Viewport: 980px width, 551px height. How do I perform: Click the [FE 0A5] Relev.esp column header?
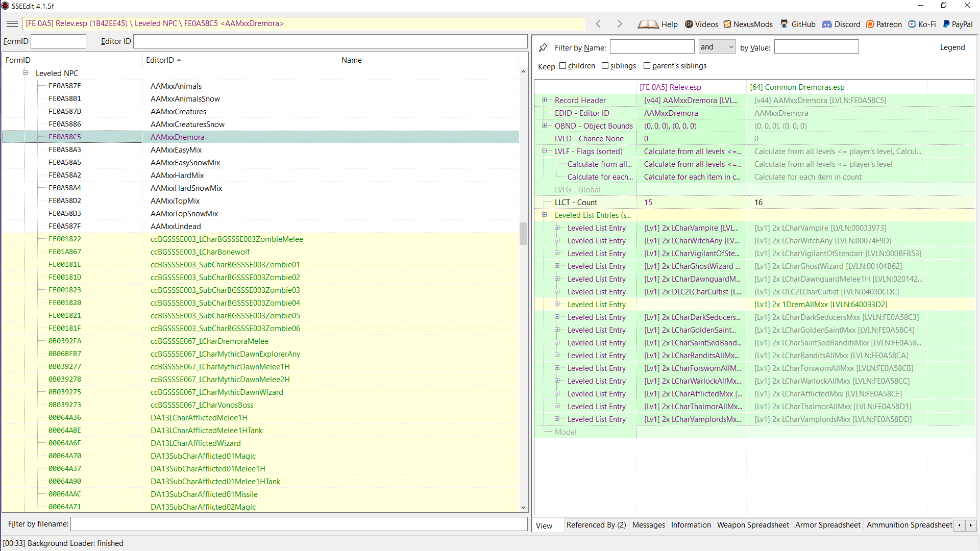tap(691, 87)
